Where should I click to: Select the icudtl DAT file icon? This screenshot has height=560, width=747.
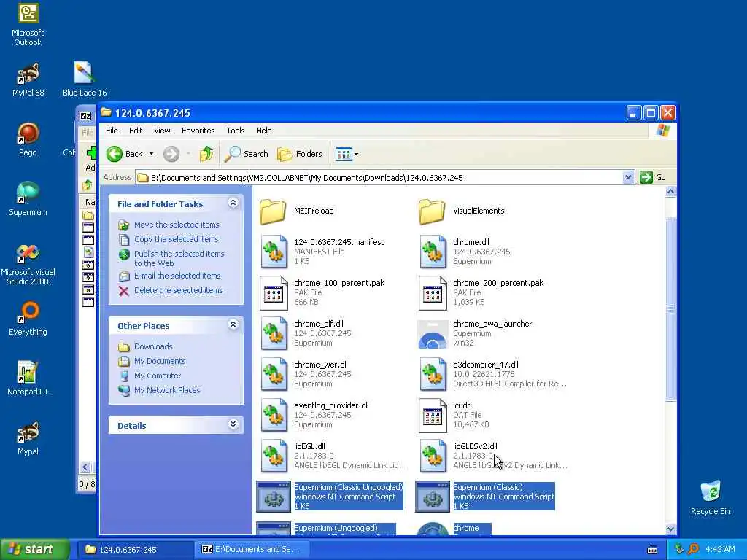pyautogui.click(x=433, y=416)
